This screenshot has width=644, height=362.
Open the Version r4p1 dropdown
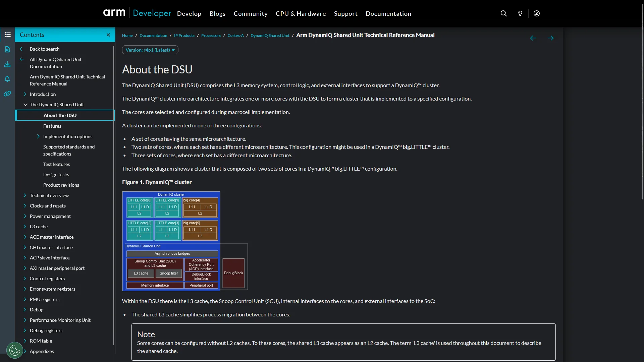[x=150, y=50]
